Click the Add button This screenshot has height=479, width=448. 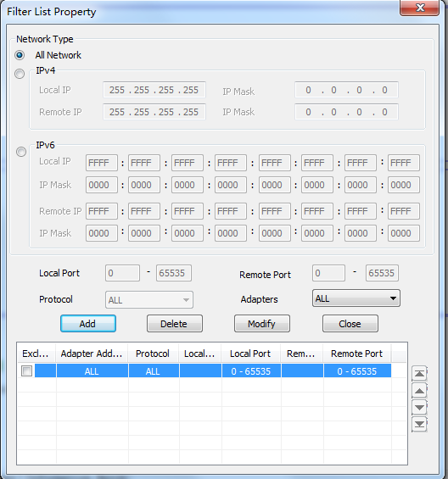pyautogui.click(x=88, y=324)
